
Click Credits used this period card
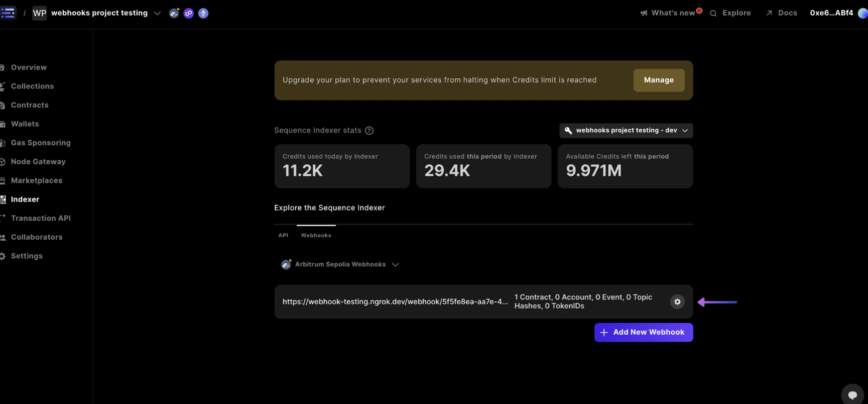pos(483,166)
